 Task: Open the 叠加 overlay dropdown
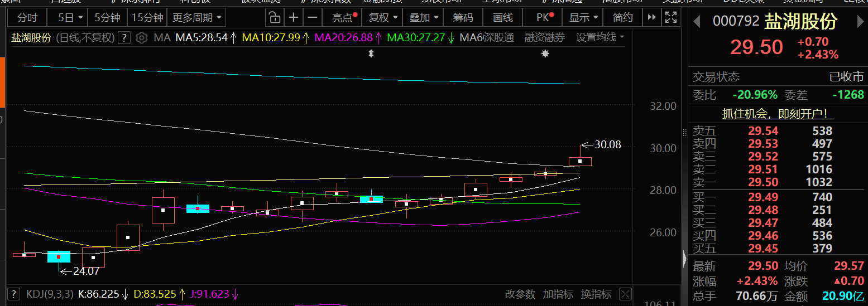[x=424, y=18]
